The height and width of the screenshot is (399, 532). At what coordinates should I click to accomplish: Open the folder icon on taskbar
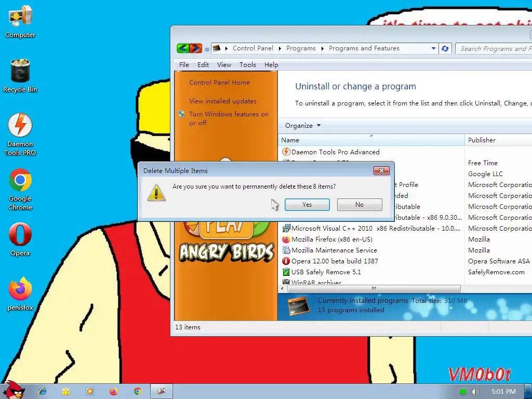[x=66, y=391]
